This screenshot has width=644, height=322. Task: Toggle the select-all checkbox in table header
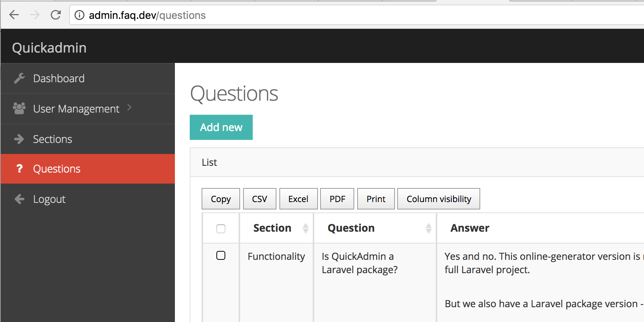click(x=221, y=229)
